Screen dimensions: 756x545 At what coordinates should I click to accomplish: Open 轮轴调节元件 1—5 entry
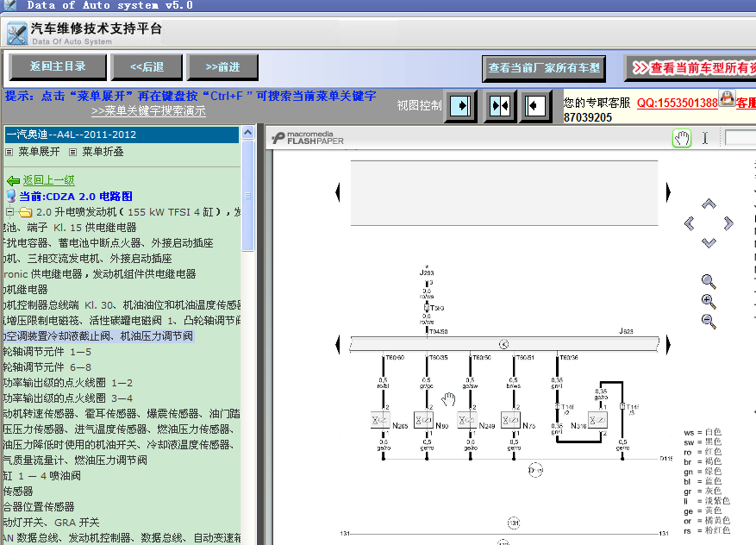click(47, 352)
